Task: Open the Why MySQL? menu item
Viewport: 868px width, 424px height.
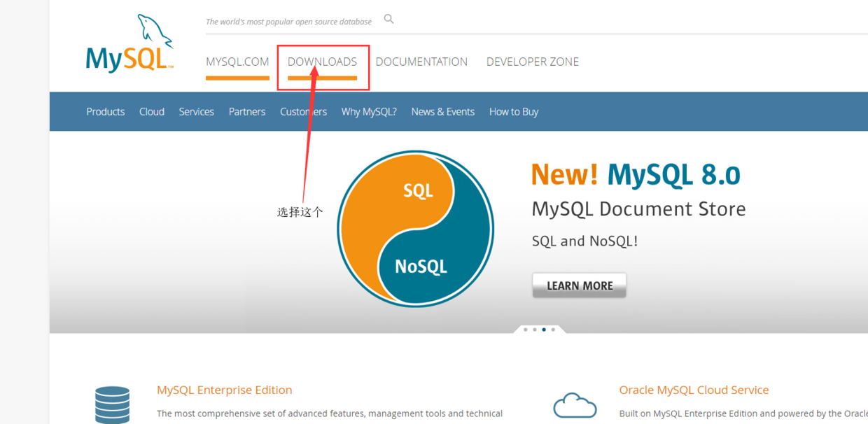Action: tap(369, 111)
